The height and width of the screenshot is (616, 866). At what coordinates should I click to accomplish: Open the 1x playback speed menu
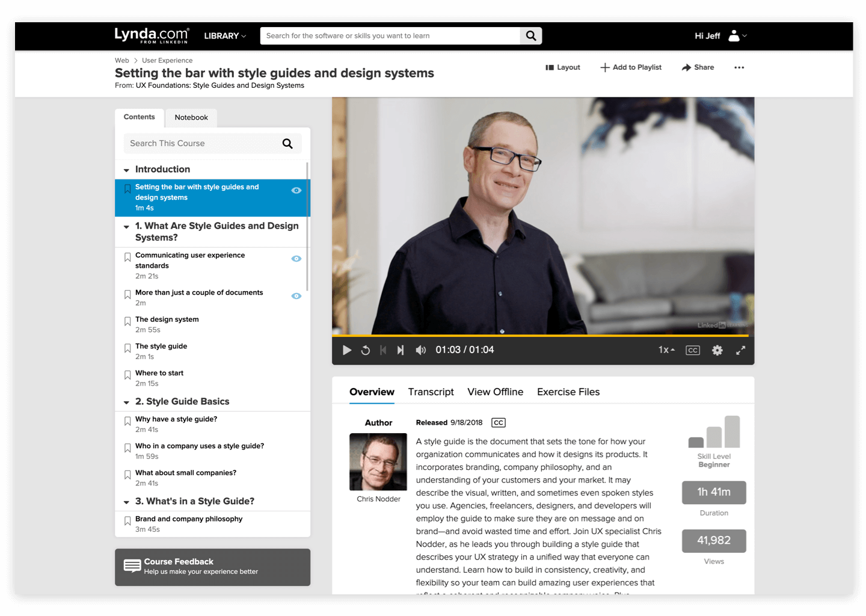pyautogui.click(x=666, y=350)
